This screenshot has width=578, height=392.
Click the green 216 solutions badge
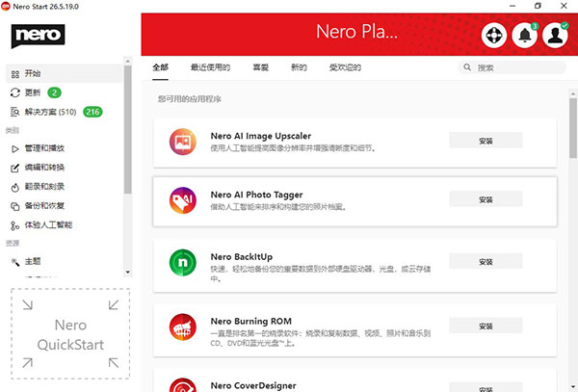[x=92, y=112]
